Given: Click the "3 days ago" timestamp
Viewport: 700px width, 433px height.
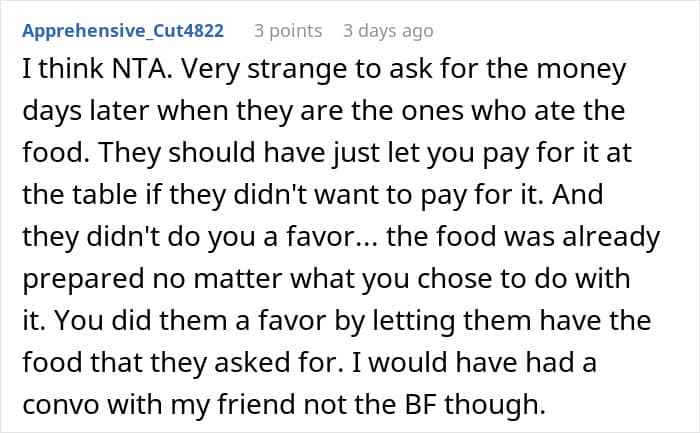Looking at the screenshot, I should pos(387,31).
